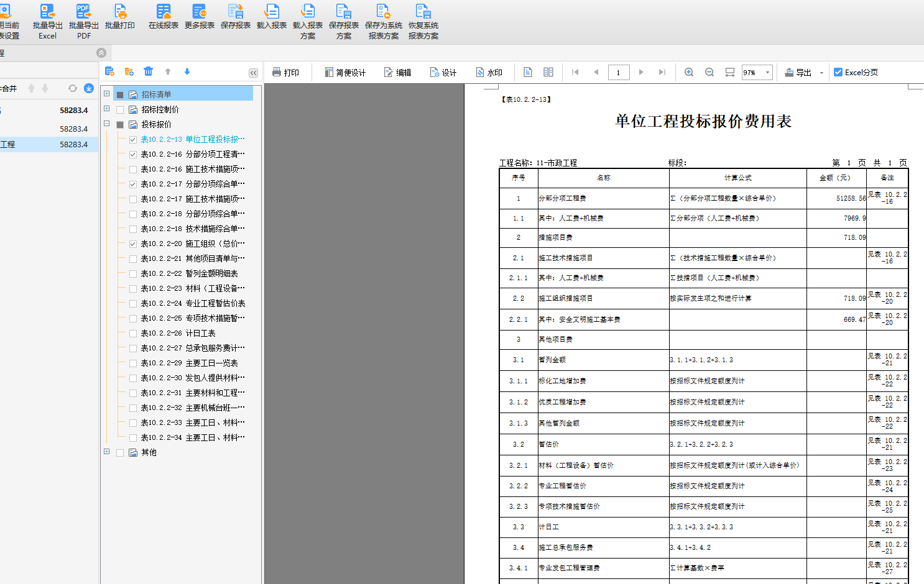Toggle 其他 folder checkbox

pyautogui.click(x=120, y=452)
